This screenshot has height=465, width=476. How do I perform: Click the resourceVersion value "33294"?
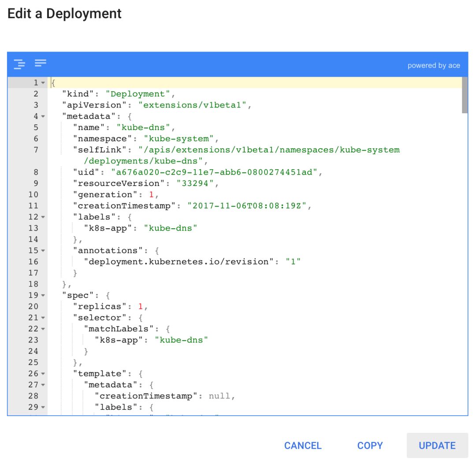[x=195, y=184]
